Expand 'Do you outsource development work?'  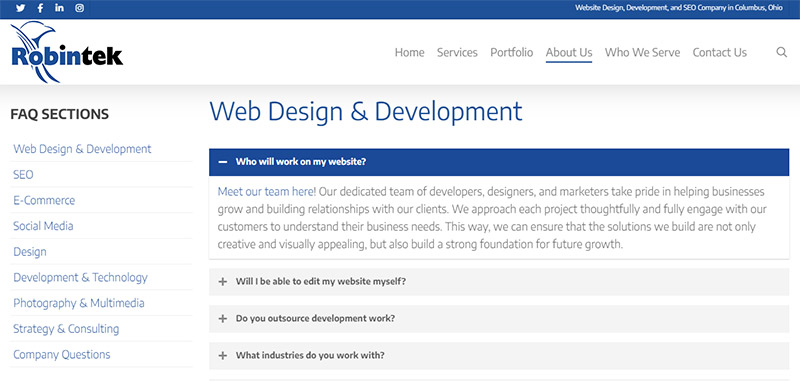click(x=499, y=319)
